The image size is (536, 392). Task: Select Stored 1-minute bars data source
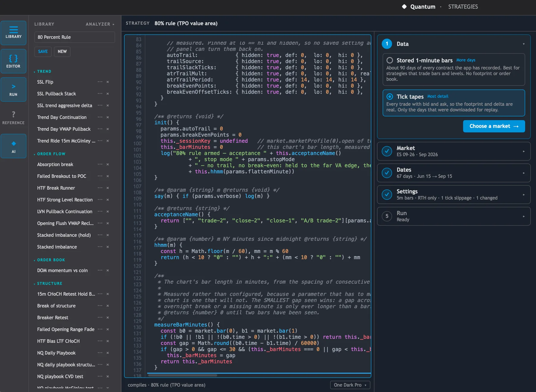coord(454,70)
